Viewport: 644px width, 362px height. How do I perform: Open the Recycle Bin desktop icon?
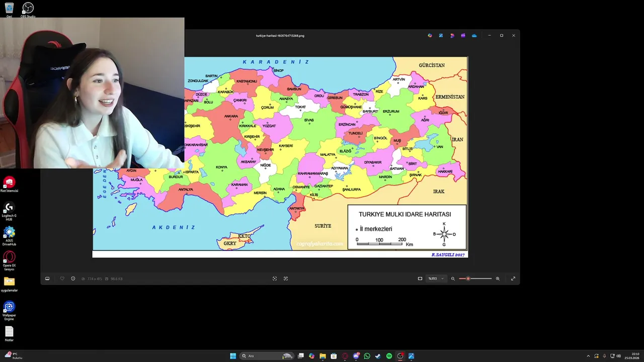point(9,10)
